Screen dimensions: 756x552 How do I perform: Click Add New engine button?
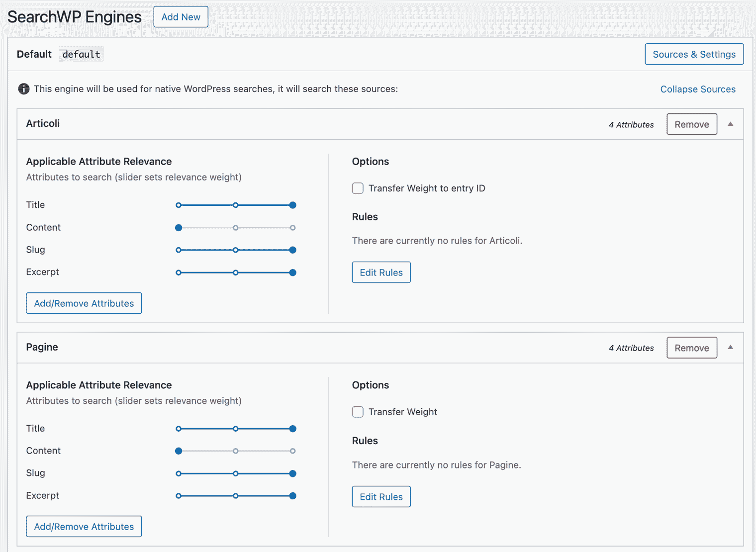pos(181,17)
